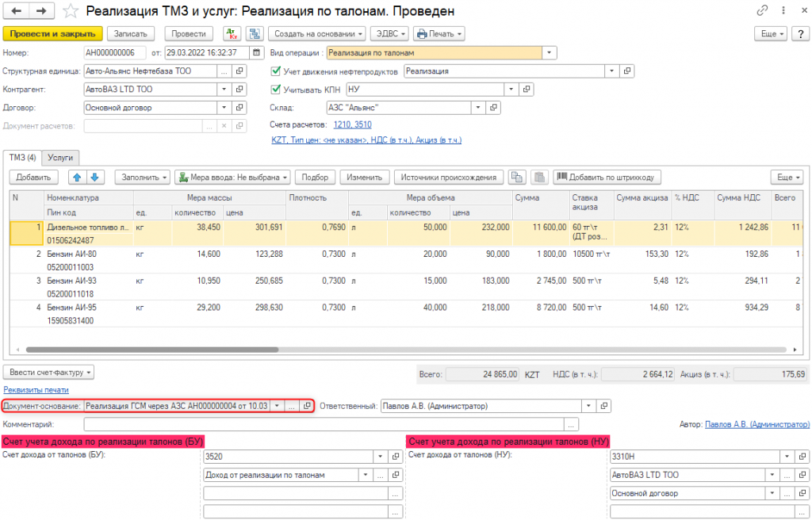Open the Дт/Кт postings view icon
Screen dimensions: 812x520
coord(232,34)
